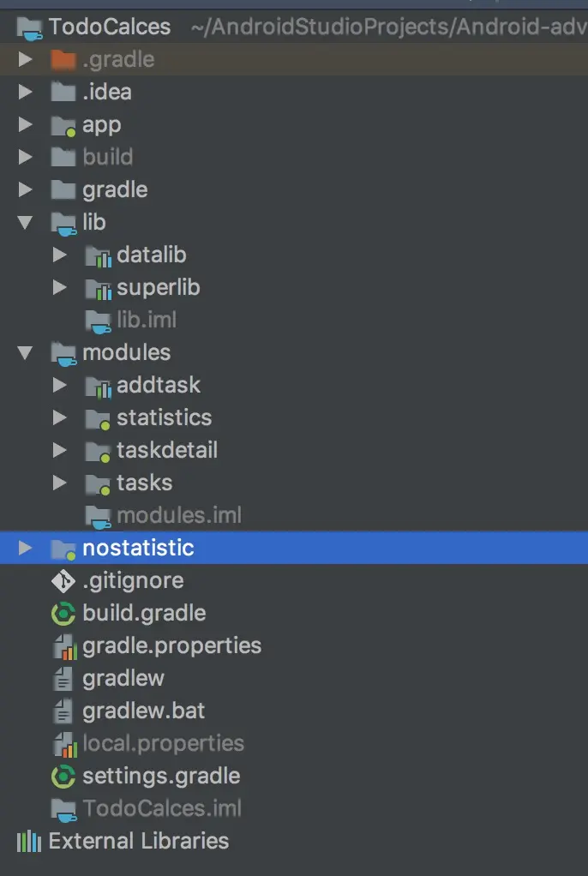Expand the superlib library folder
The width and height of the screenshot is (588, 876).
(x=59, y=288)
